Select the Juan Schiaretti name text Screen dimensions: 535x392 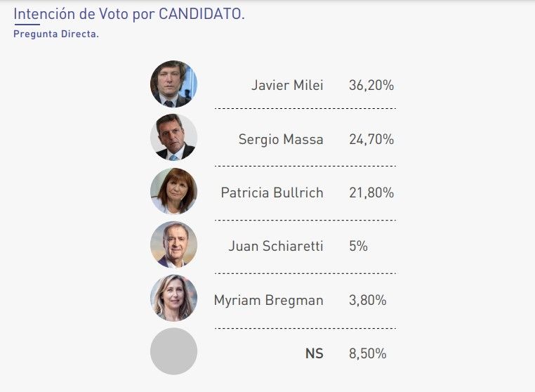tap(276, 246)
